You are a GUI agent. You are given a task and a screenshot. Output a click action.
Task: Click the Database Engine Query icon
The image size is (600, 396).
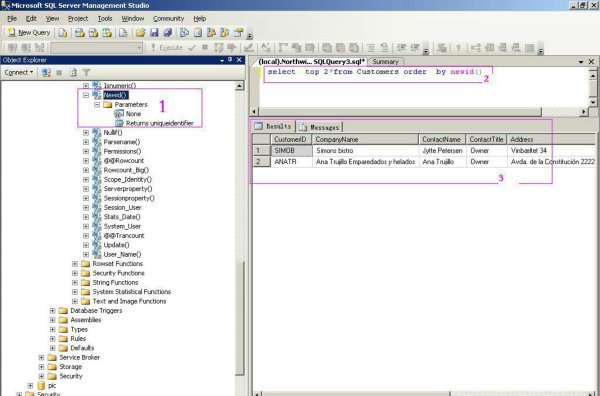click(63, 33)
